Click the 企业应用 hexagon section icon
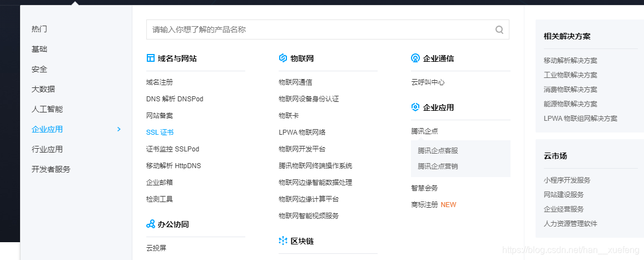The image size is (644, 260). (415, 107)
